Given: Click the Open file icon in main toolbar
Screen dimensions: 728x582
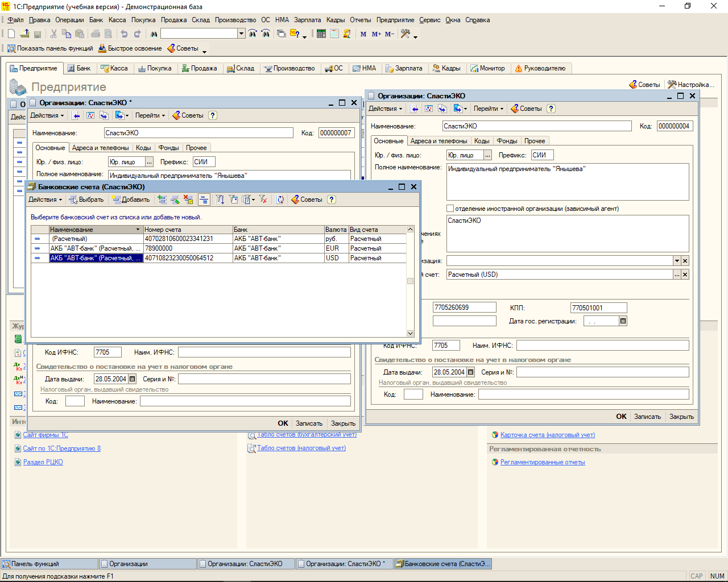Looking at the screenshot, I should click(24, 34).
